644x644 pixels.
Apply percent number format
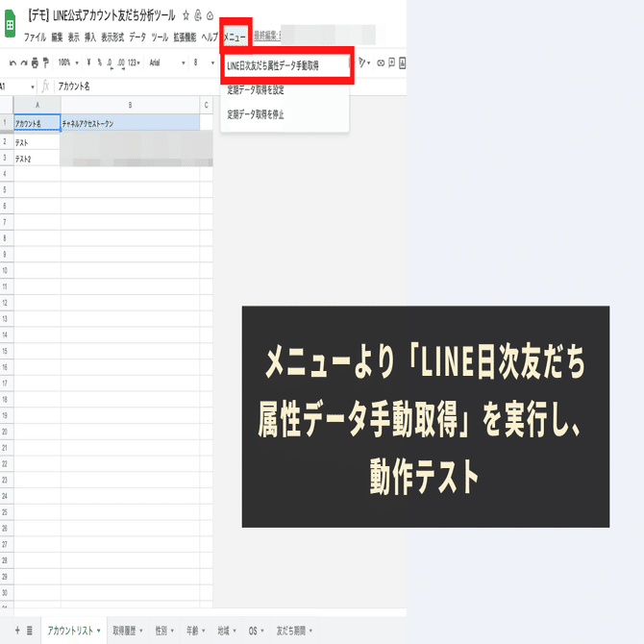click(x=99, y=62)
